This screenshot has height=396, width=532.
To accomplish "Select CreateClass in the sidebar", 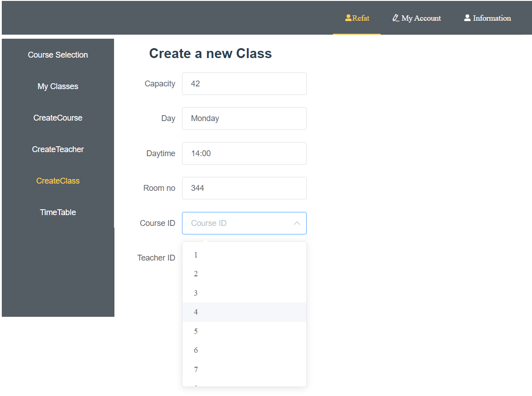I will [x=58, y=180].
